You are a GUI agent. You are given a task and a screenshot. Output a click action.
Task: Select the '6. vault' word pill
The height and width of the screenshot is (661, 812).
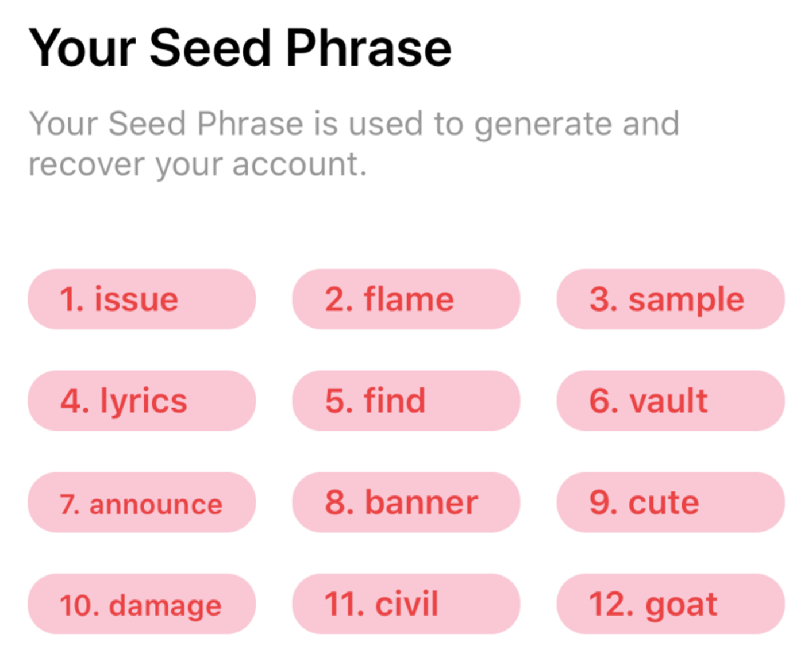coord(670,401)
